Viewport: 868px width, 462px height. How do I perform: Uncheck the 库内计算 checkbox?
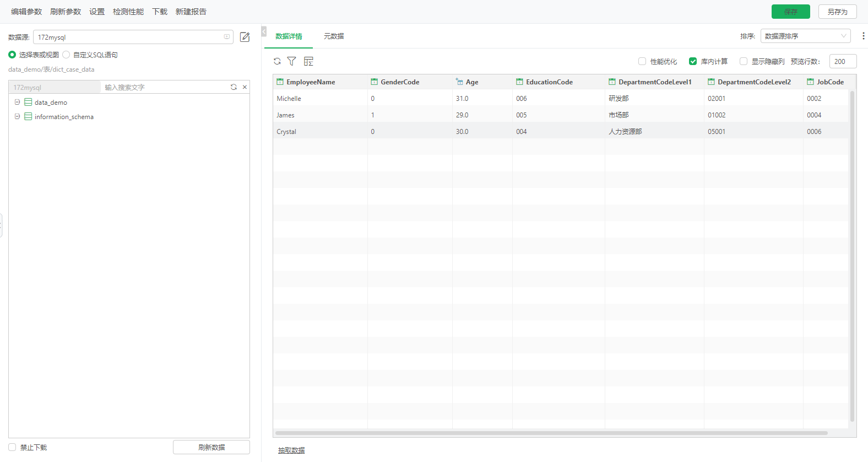[x=693, y=61]
